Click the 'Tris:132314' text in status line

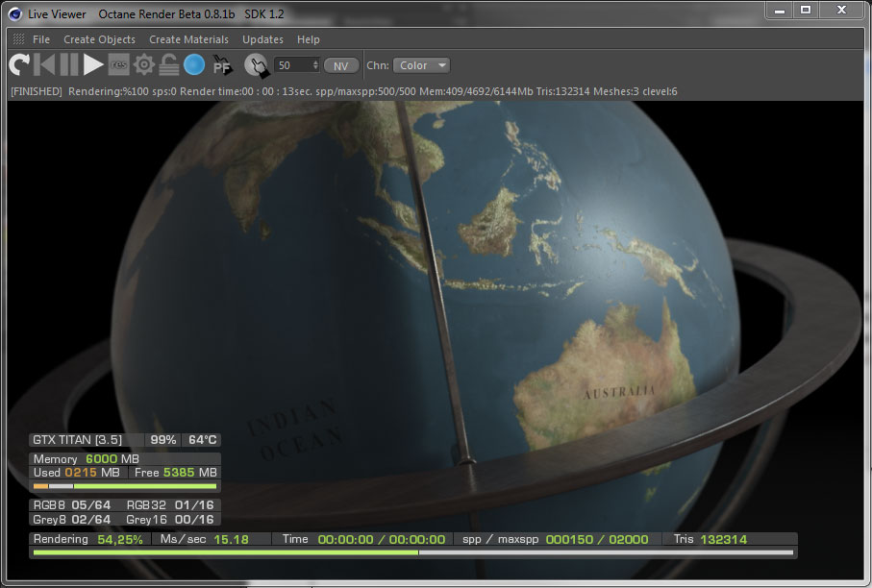tap(562, 91)
